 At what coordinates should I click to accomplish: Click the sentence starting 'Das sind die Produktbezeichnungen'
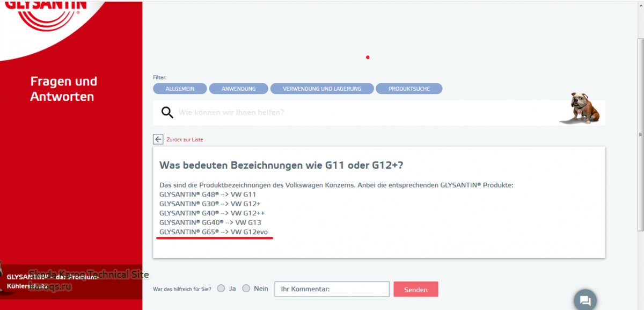click(336, 185)
